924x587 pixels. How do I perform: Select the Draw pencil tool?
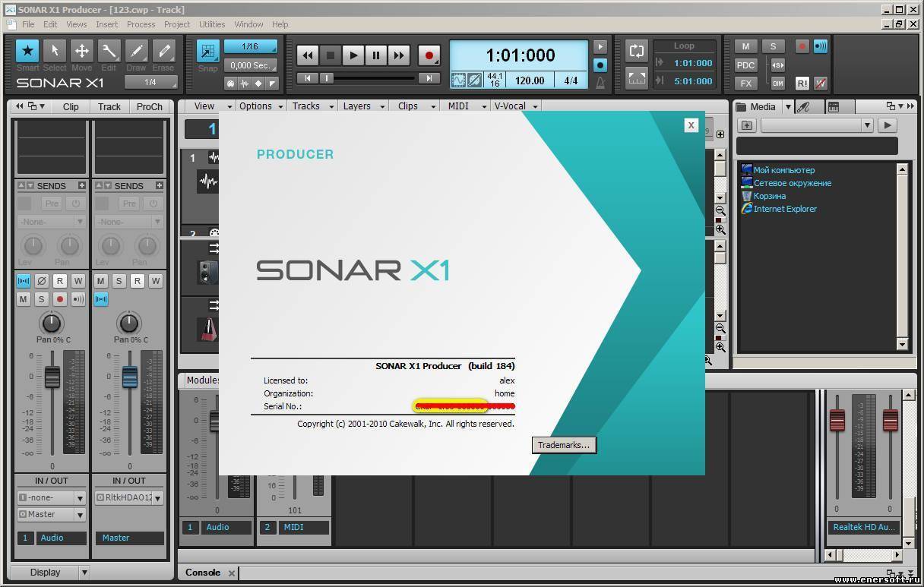(137, 52)
